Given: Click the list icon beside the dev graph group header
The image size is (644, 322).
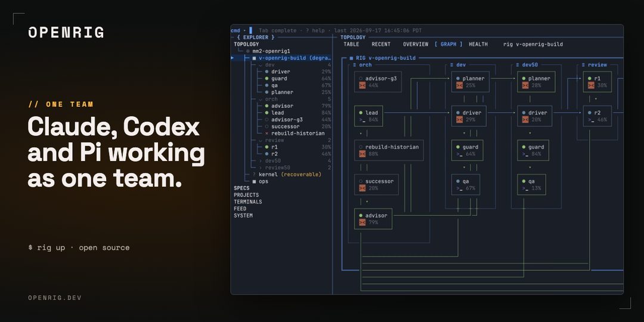Looking at the screenshot, I should click(x=452, y=65).
